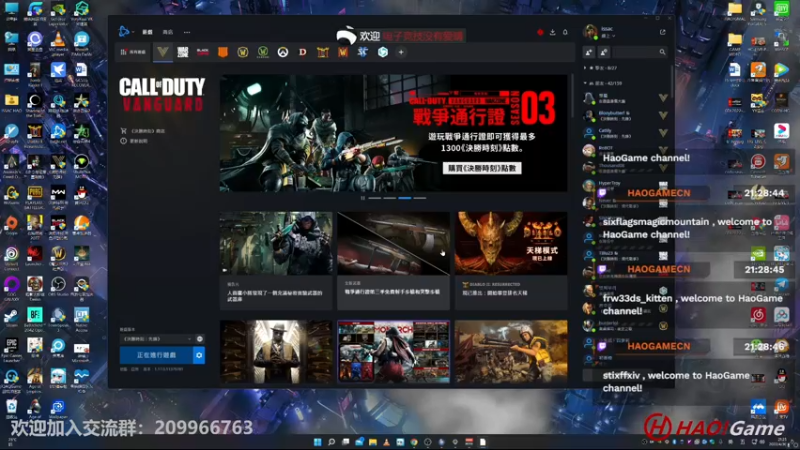
Task: Open the more options ellipsis menu
Action: click(x=187, y=32)
